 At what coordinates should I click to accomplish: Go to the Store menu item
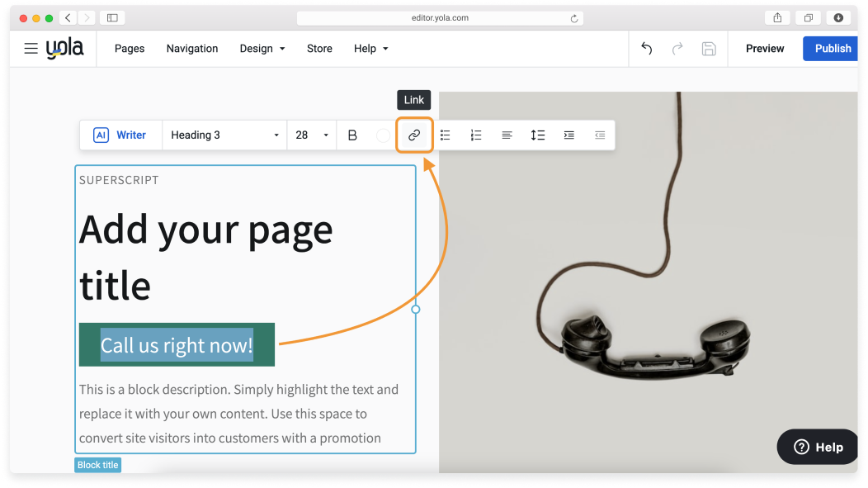pyautogui.click(x=319, y=49)
